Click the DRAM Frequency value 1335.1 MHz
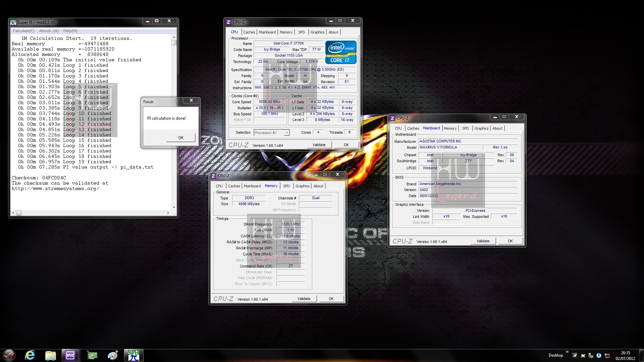Screen dimensions: 644x362 [290, 224]
